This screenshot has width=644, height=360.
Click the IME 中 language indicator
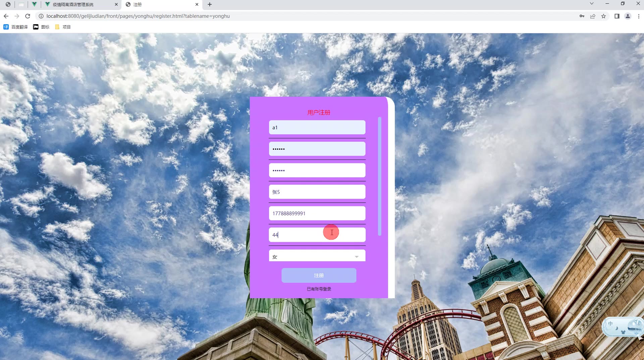coord(610,324)
